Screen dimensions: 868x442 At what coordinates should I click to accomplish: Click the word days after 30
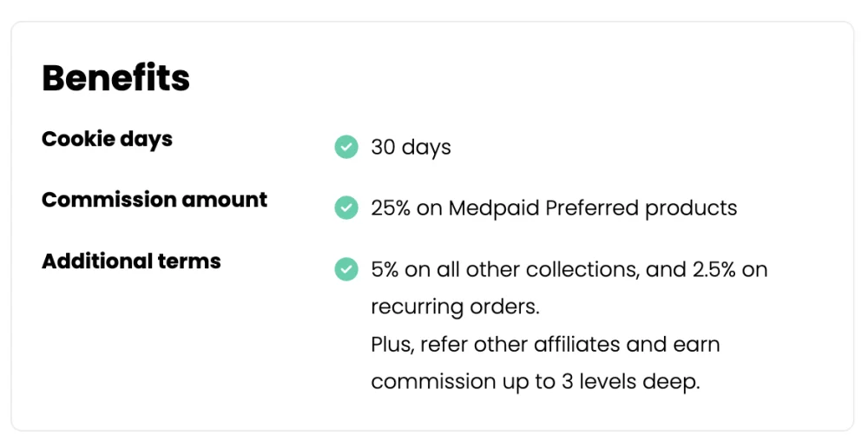[x=426, y=148]
